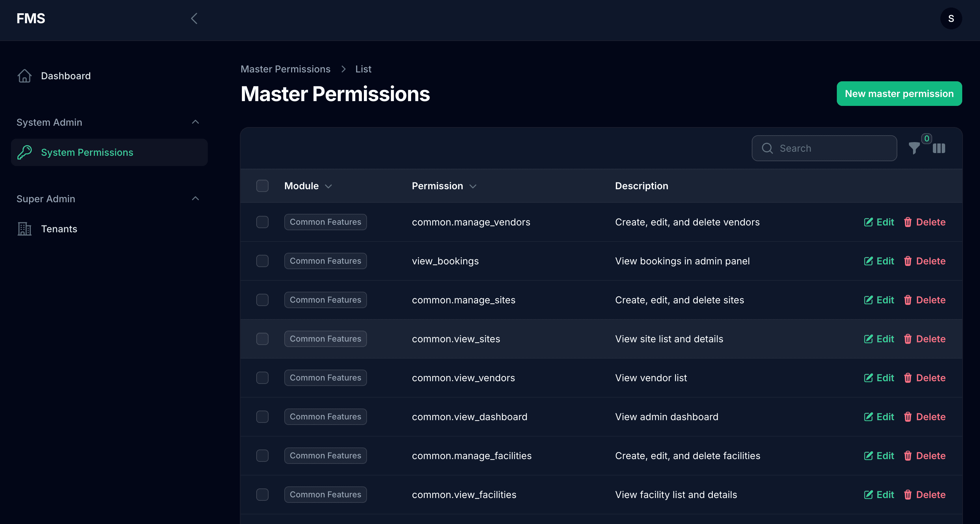Go to the Dashboard menu item
Viewport: 980px width, 524px height.
(x=65, y=76)
